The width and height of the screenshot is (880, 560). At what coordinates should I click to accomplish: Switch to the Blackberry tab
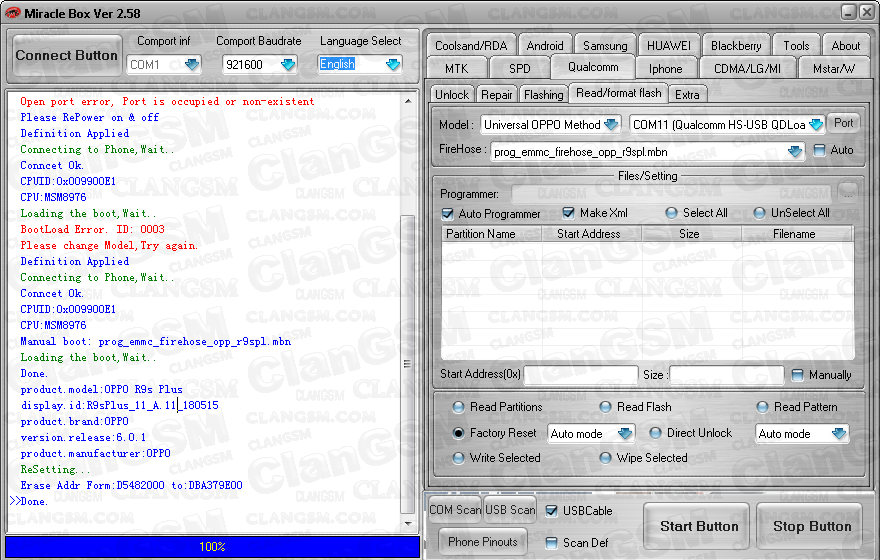point(736,45)
